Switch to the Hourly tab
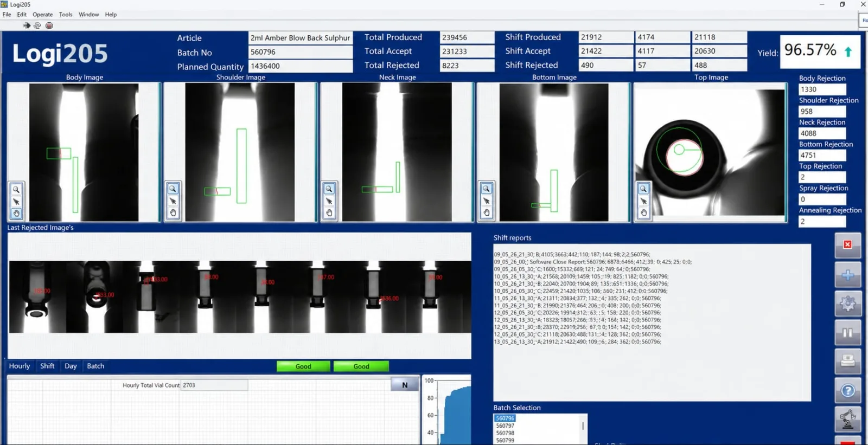Image resolution: width=868 pixels, height=445 pixels. coord(20,366)
